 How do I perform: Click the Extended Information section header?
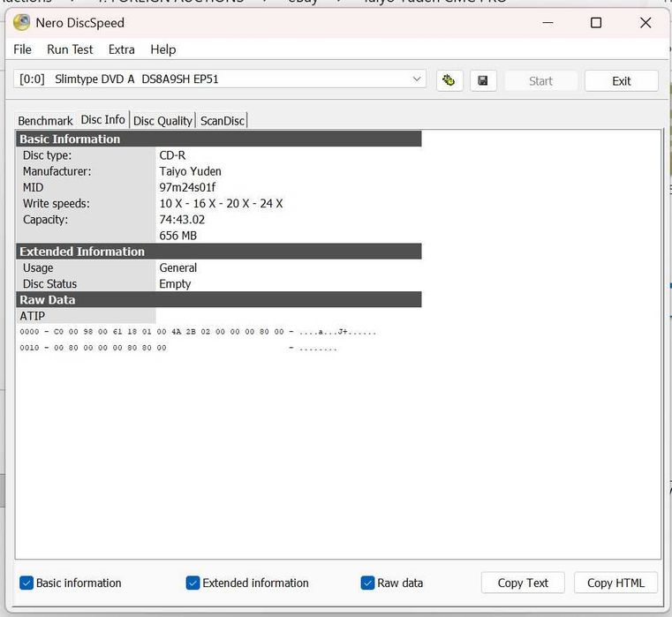(219, 252)
